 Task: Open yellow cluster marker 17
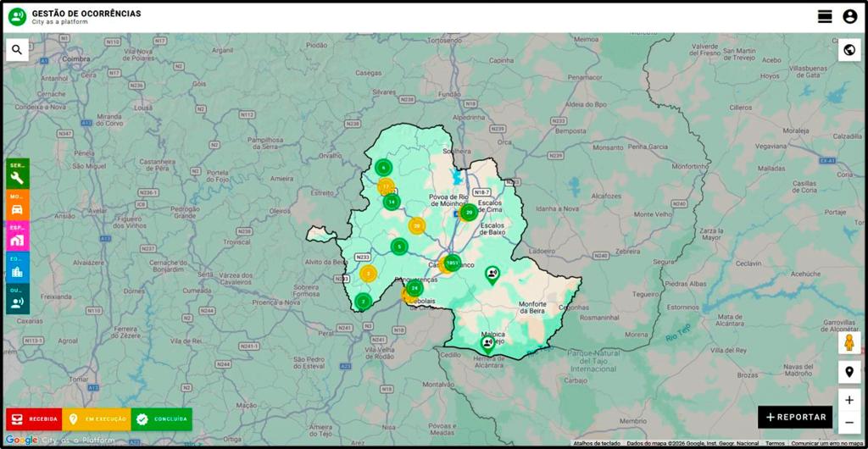pyautogui.click(x=386, y=186)
